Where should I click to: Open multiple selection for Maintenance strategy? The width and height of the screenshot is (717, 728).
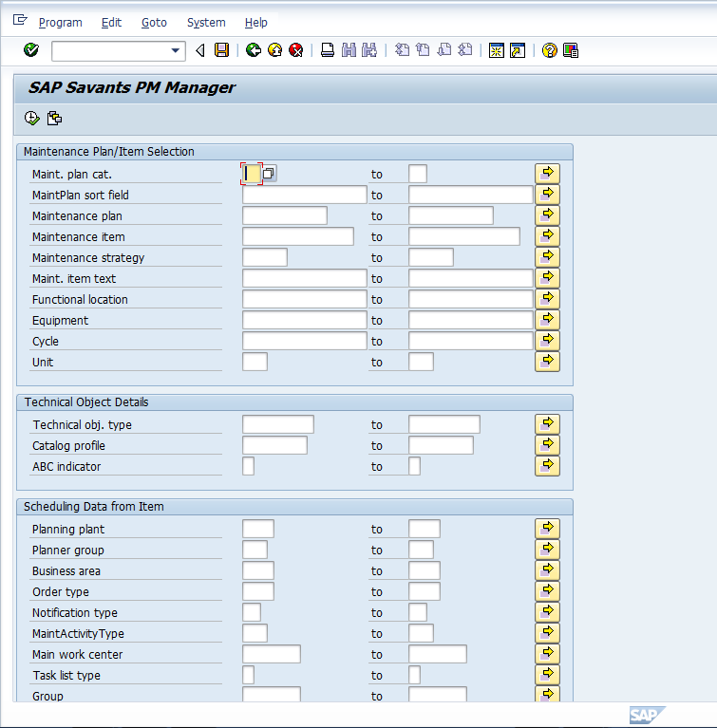547,257
